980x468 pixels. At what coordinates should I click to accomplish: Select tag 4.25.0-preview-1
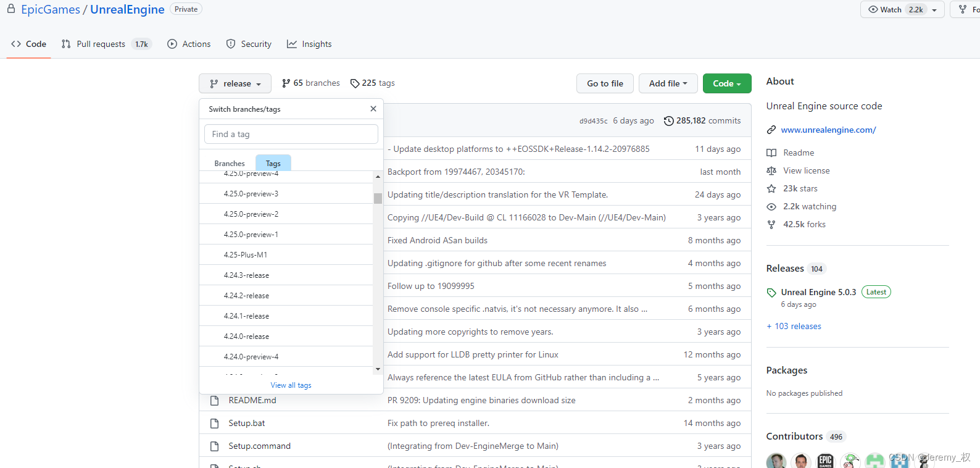(x=286, y=235)
